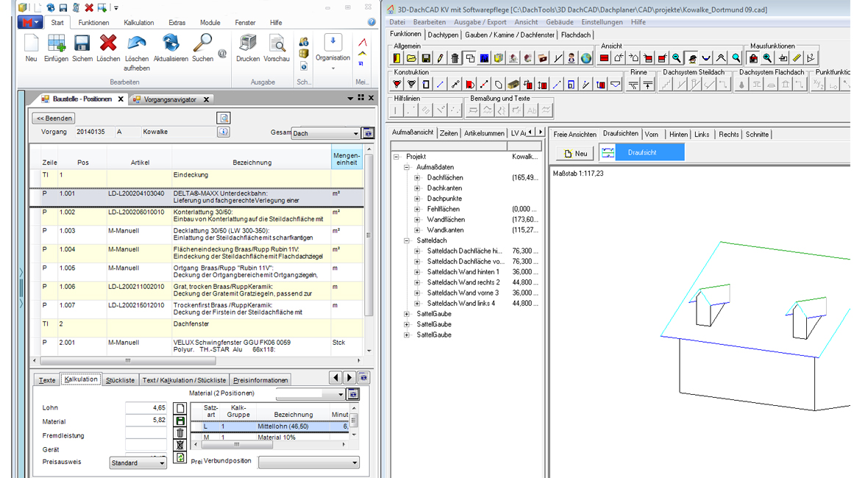Open the Dach combo box dropdown
Screen dimensions: 868x478
[355, 134]
